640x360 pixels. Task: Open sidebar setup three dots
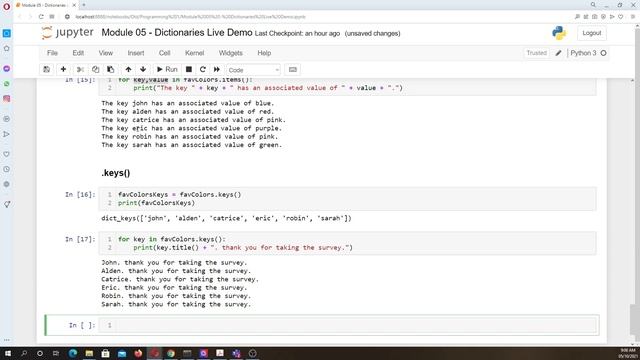pyautogui.click(x=7, y=340)
